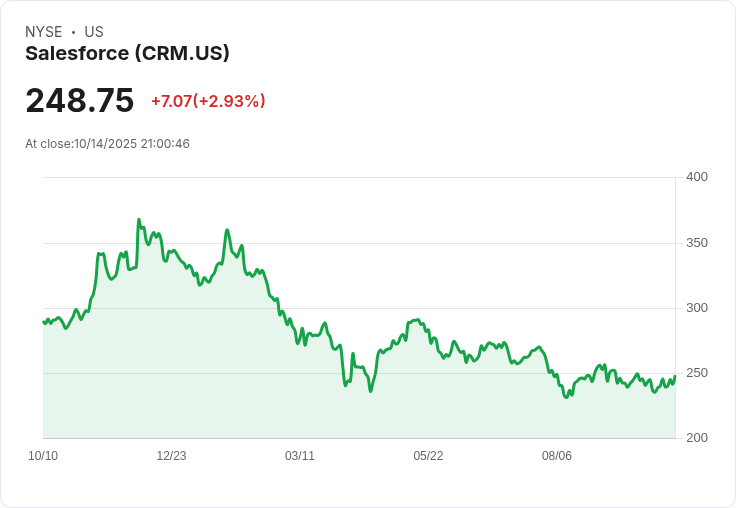736x508 pixels.
Task: Select the 08/06 date on the x-axis
Action: (557, 456)
